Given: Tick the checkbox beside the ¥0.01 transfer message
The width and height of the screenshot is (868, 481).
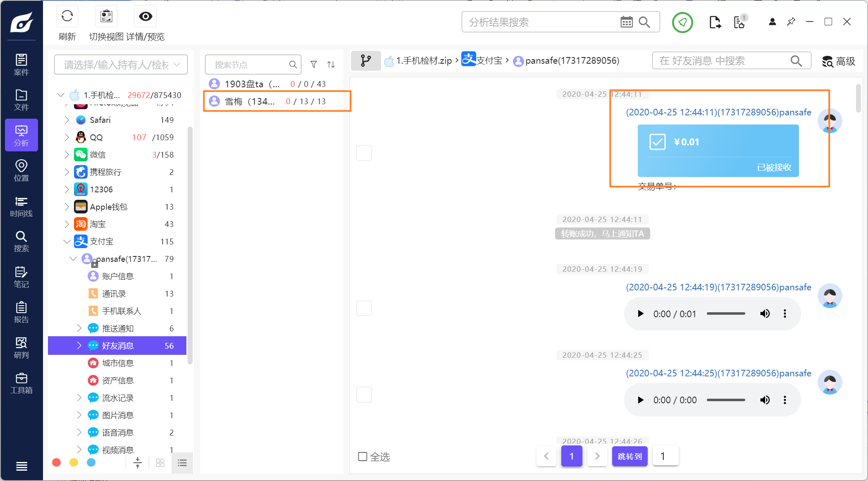Looking at the screenshot, I should [364, 153].
